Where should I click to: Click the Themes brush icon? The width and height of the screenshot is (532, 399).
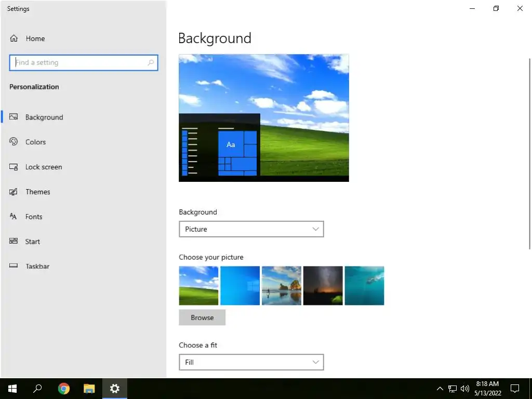pos(14,192)
